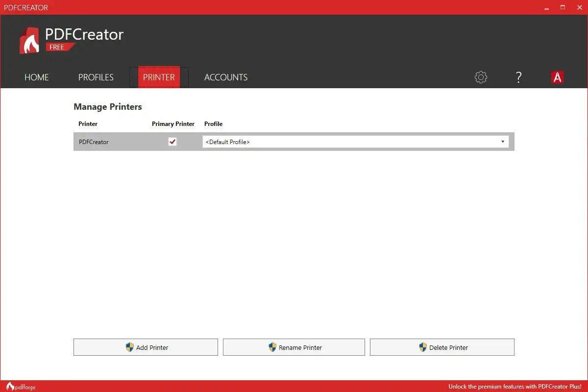Click the Unlock premium features with PDFCreator Plus link
Viewport: 588px width, 392px height.
tap(515, 387)
